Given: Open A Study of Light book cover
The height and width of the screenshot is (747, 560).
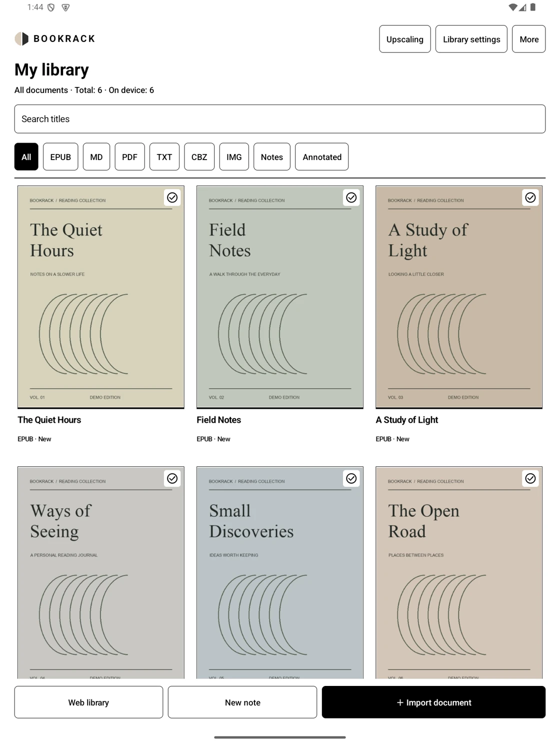Looking at the screenshot, I should coord(459,297).
